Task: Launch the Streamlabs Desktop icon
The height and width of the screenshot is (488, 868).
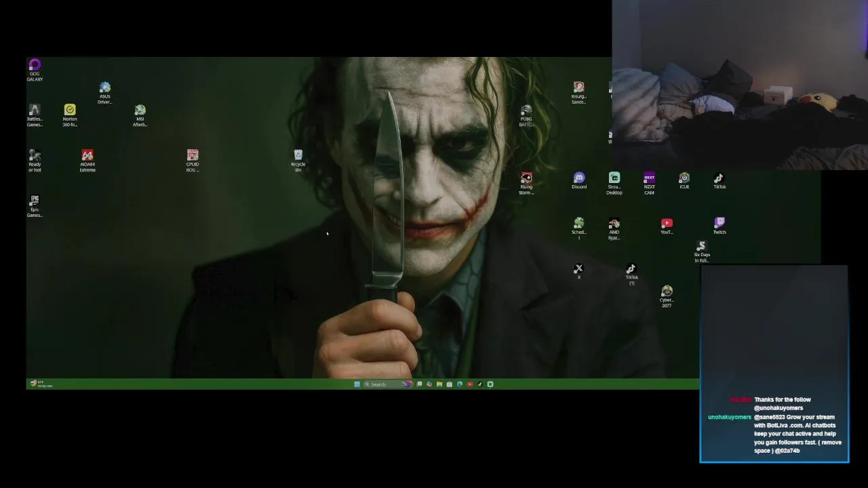Action: 614,184
